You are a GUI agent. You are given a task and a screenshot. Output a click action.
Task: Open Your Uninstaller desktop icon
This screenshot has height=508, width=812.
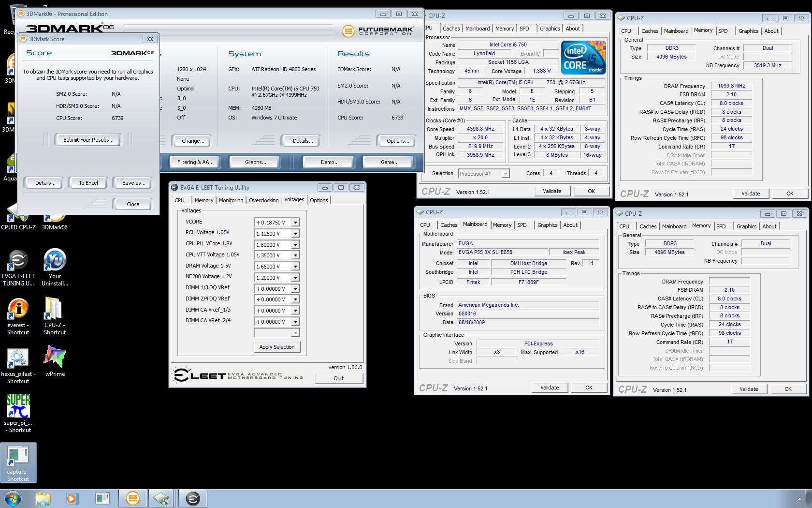click(x=55, y=267)
